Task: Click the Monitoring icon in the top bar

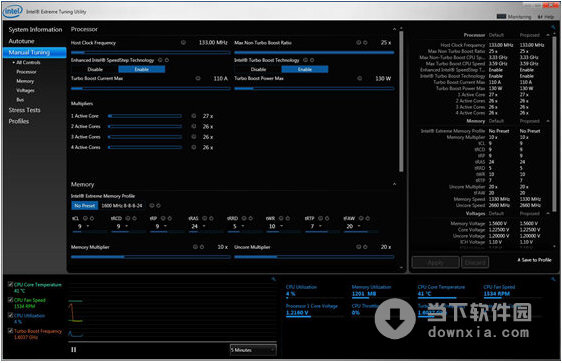Action: pos(501,16)
